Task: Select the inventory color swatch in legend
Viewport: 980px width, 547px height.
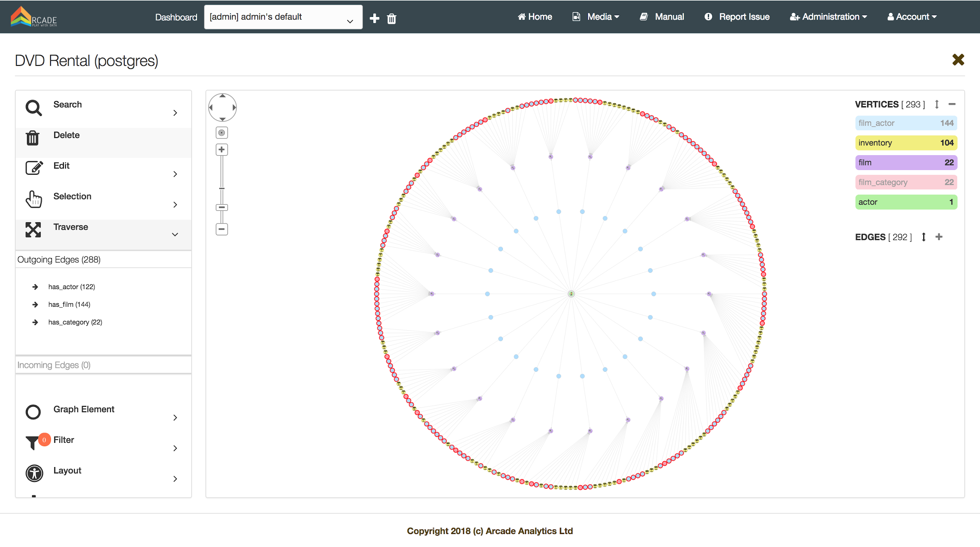Action: pos(906,143)
